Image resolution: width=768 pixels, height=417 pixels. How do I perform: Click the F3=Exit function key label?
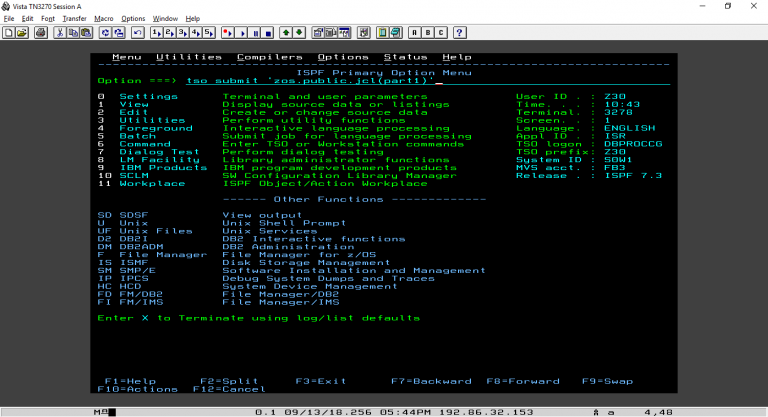[x=320, y=381]
